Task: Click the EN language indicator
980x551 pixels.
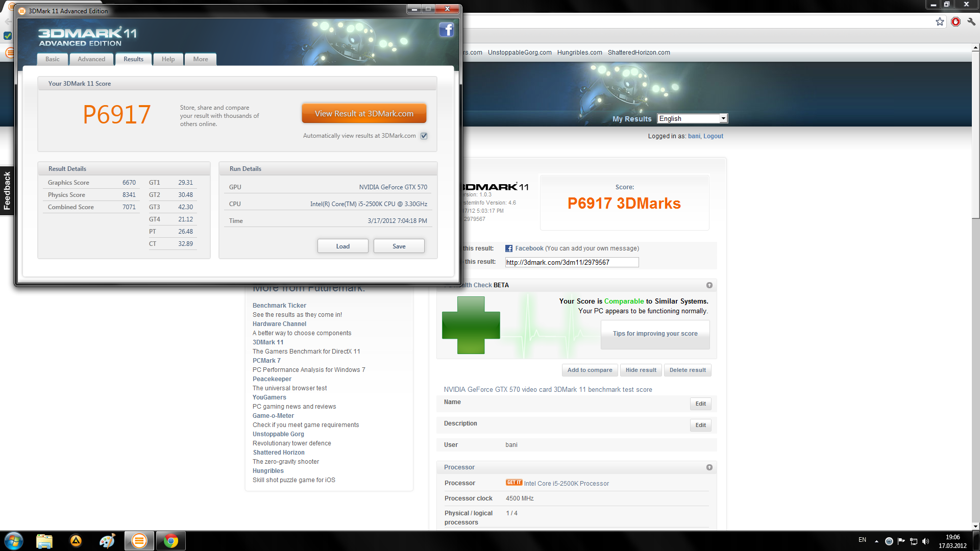Action: click(862, 540)
